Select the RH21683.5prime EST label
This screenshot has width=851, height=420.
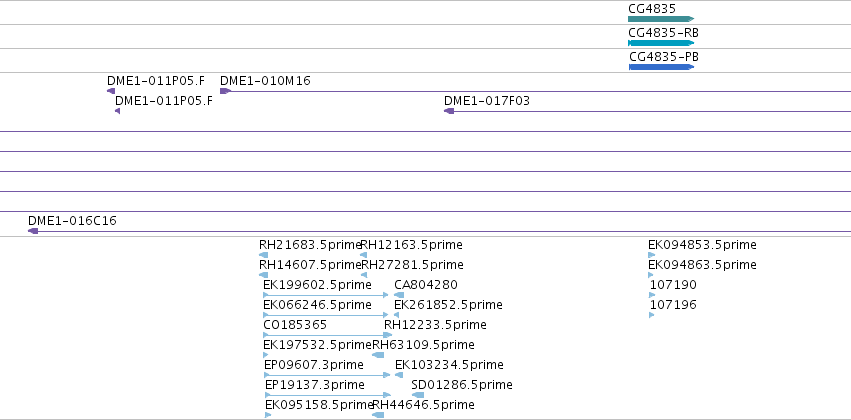(310, 245)
